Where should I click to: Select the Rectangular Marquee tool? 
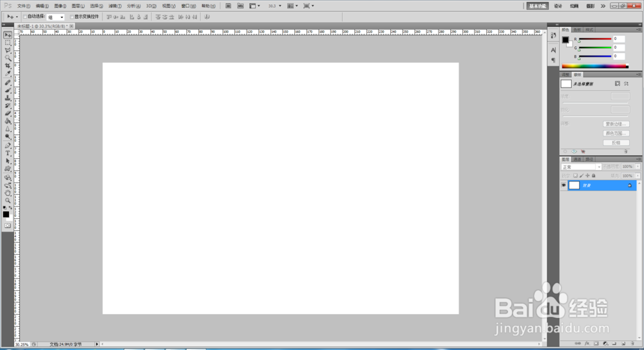click(8, 42)
